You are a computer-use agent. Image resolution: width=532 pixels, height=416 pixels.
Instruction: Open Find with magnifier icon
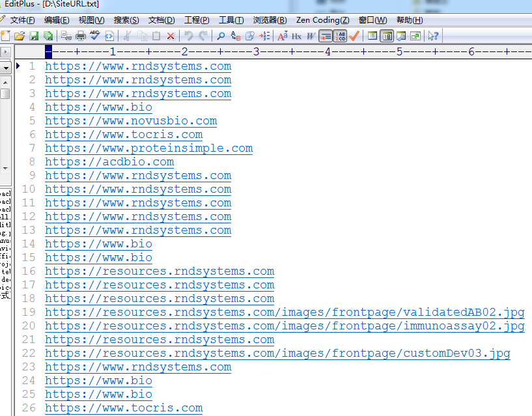coord(221,36)
